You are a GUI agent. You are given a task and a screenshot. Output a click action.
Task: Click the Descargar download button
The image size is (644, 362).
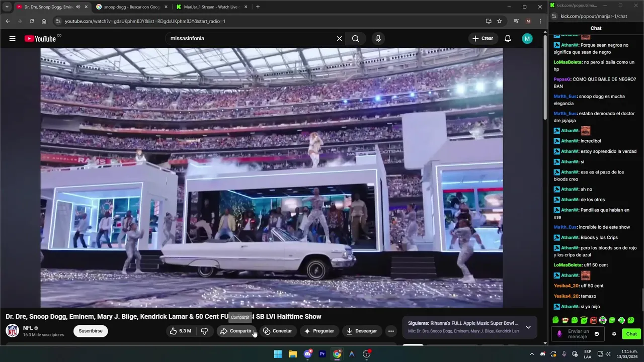click(x=361, y=331)
